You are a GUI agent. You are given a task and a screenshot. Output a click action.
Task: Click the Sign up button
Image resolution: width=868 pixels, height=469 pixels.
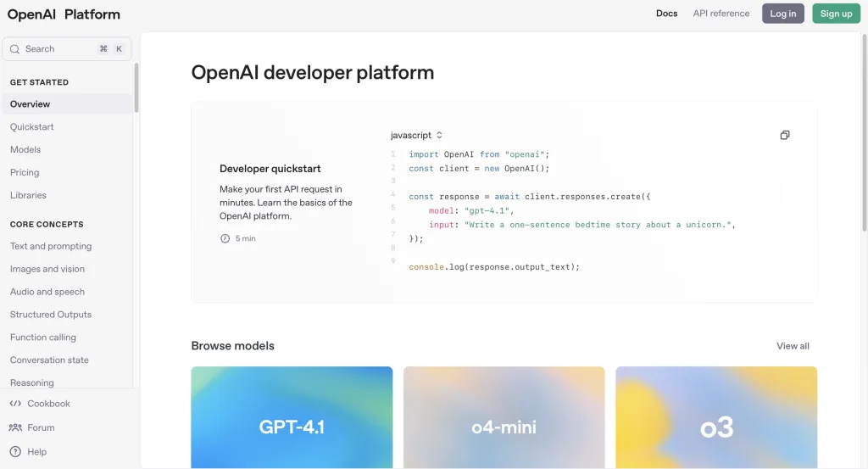[x=836, y=14]
